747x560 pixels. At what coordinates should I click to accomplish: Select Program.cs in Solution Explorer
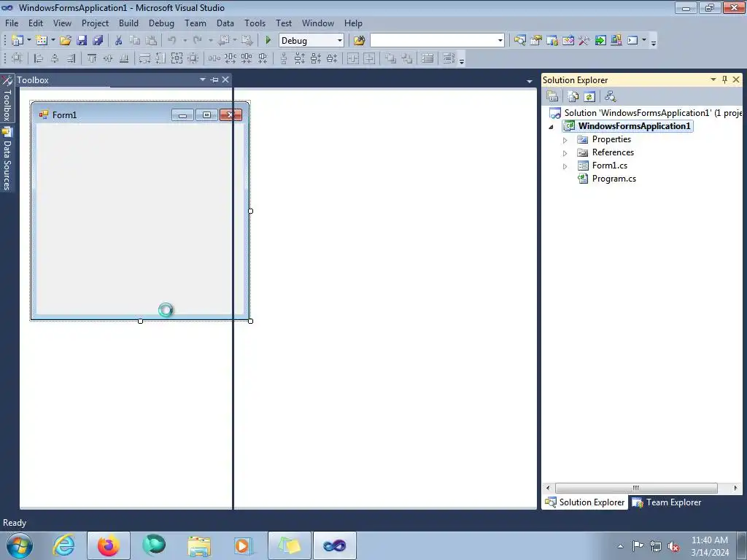pos(614,179)
